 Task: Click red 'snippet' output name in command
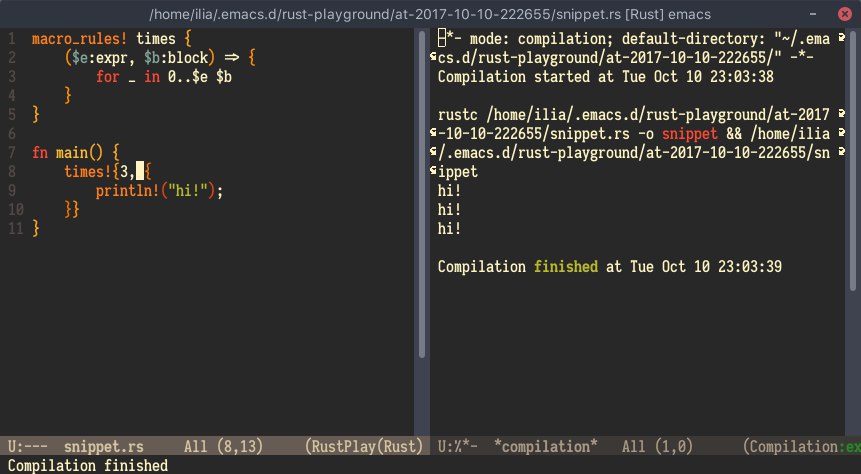point(689,133)
